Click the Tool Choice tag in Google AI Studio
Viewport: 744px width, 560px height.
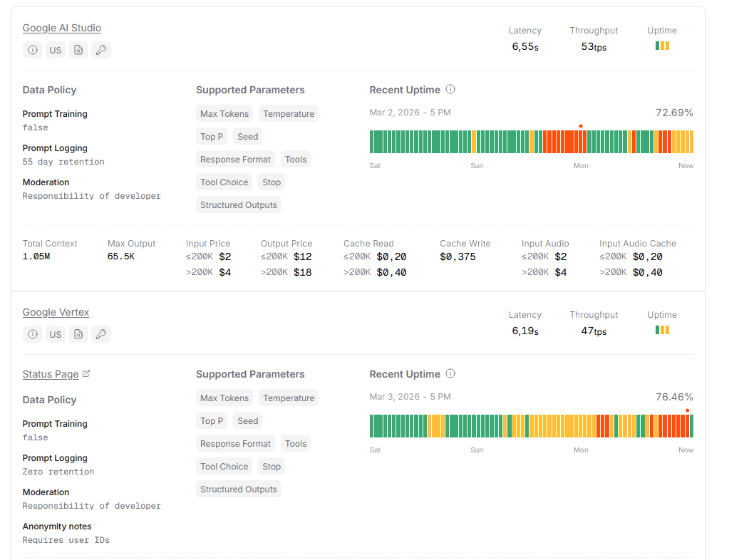pyautogui.click(x=224, y=182)
